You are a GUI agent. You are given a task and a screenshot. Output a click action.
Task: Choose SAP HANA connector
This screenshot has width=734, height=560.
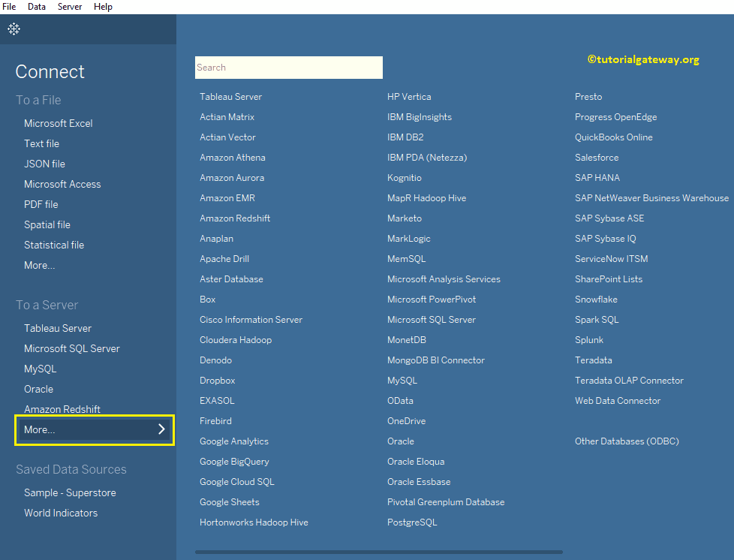coord(597,178)
